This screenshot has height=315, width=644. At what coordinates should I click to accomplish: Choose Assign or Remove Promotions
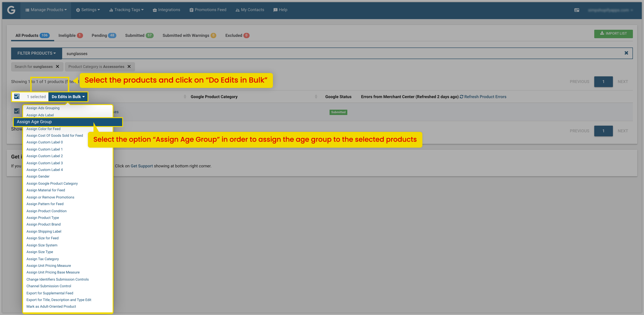tap(50, 197)
